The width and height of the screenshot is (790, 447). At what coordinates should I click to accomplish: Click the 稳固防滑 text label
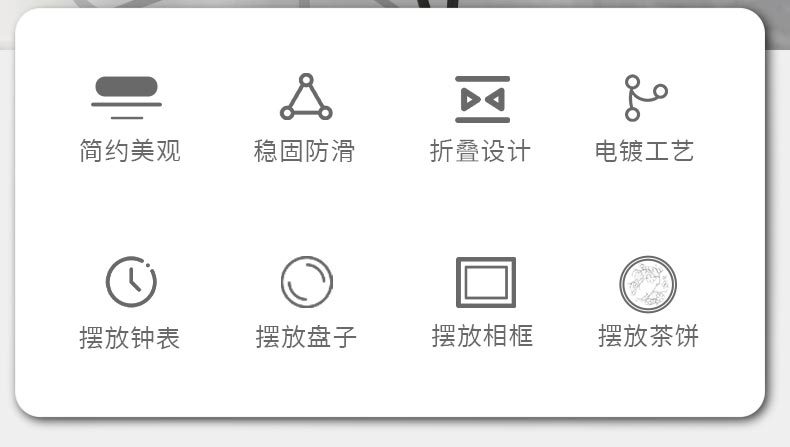click(304, 151)
